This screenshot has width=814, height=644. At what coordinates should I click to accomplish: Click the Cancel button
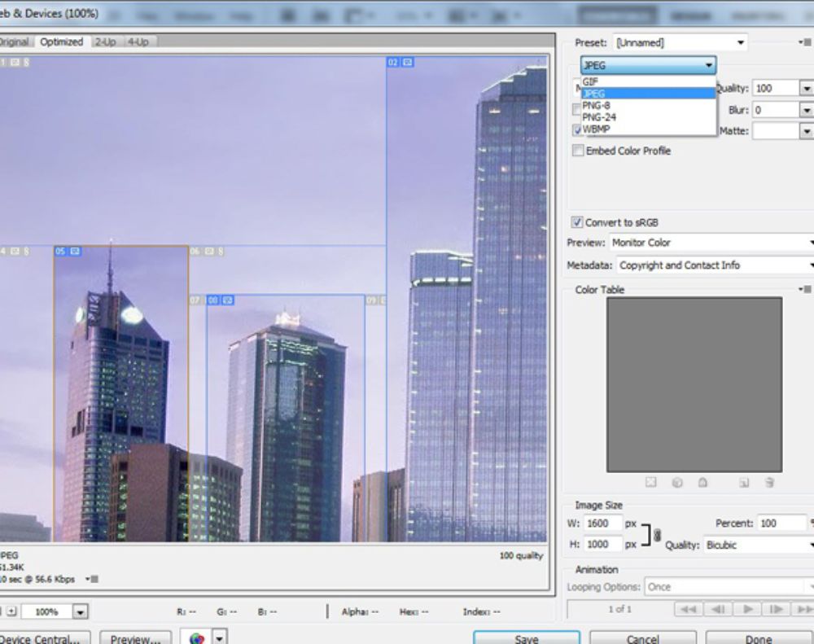click(643, 638)
